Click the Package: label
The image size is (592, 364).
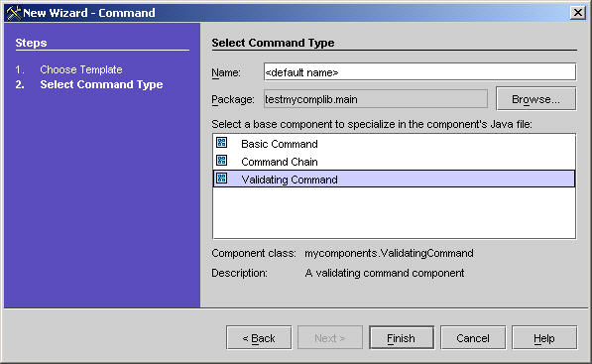(x=233, y=100)
